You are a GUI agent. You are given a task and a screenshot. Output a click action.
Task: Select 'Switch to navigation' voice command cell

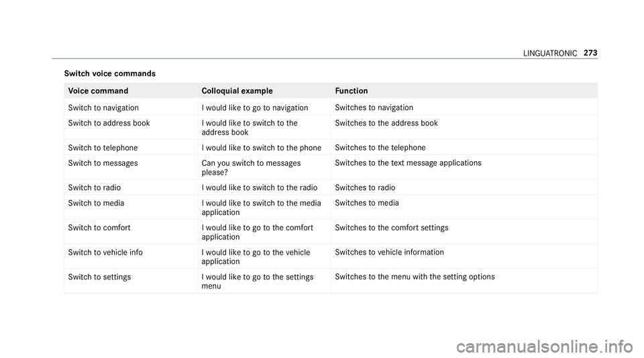point(103,107)
